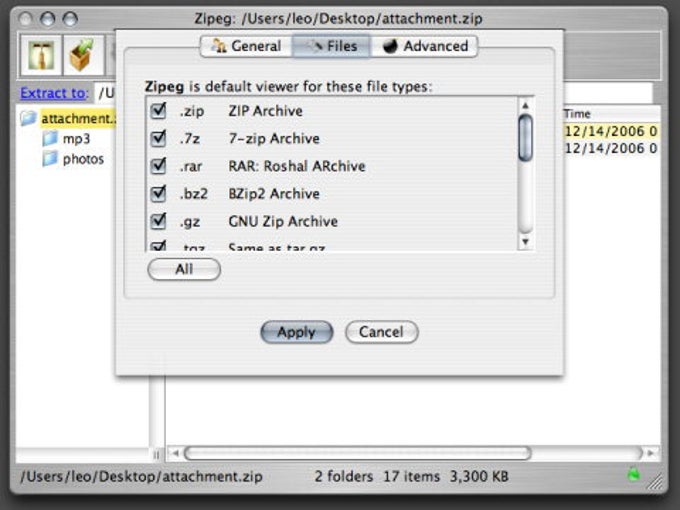Screen dimensions: 680x510
Task: Click the 3,300 KB status text
Action: (479, 477)
